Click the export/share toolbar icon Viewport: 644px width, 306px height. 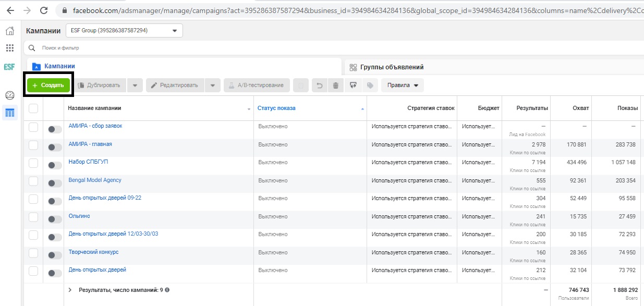[x=353, y=85]
